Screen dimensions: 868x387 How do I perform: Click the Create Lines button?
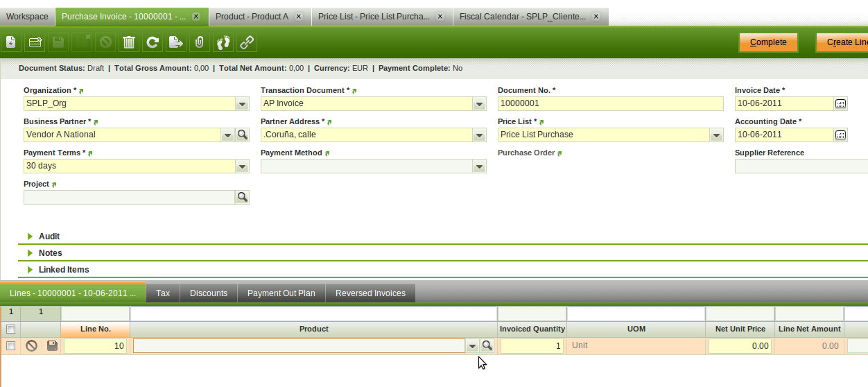(842, 42)
